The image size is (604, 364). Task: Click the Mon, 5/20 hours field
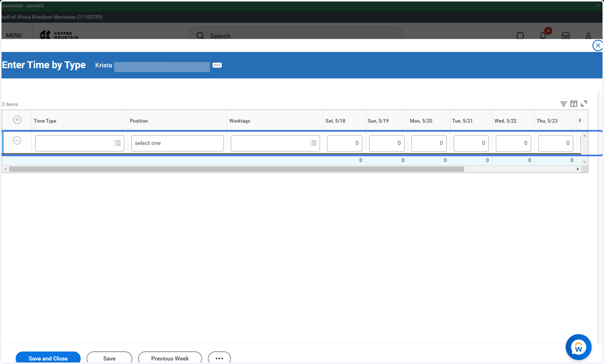click(x=429, y=143)
